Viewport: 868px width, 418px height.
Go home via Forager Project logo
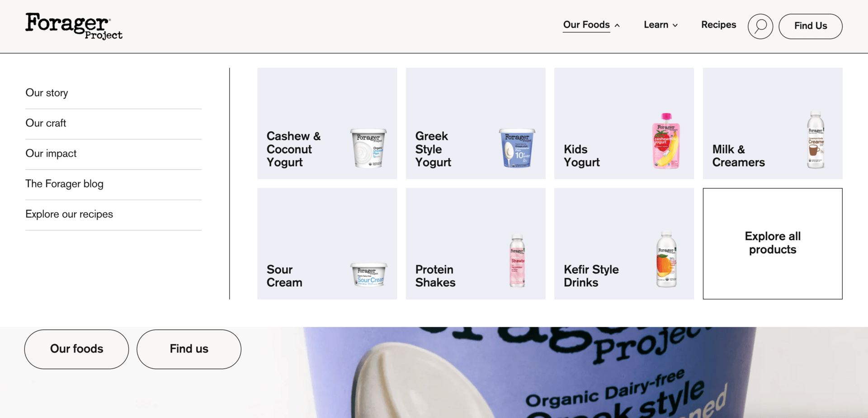pyautogui.click(x=74, y=26)
